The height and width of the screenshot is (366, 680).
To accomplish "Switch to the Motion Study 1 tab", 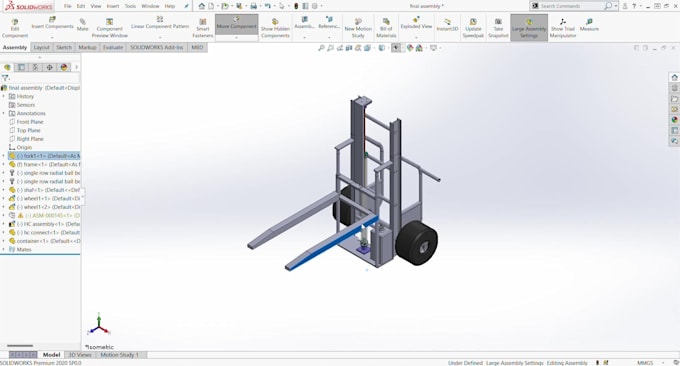I will point(120,355).
